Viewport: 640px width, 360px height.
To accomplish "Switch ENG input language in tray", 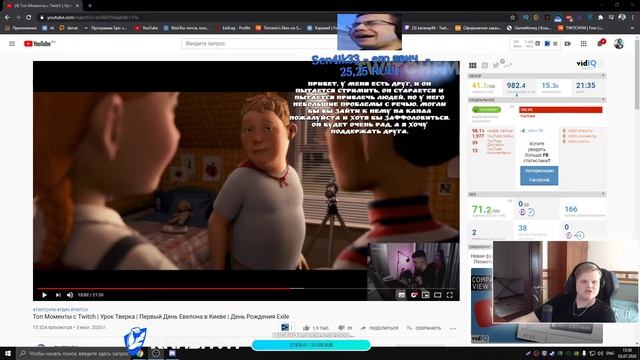I will [610, 353].
